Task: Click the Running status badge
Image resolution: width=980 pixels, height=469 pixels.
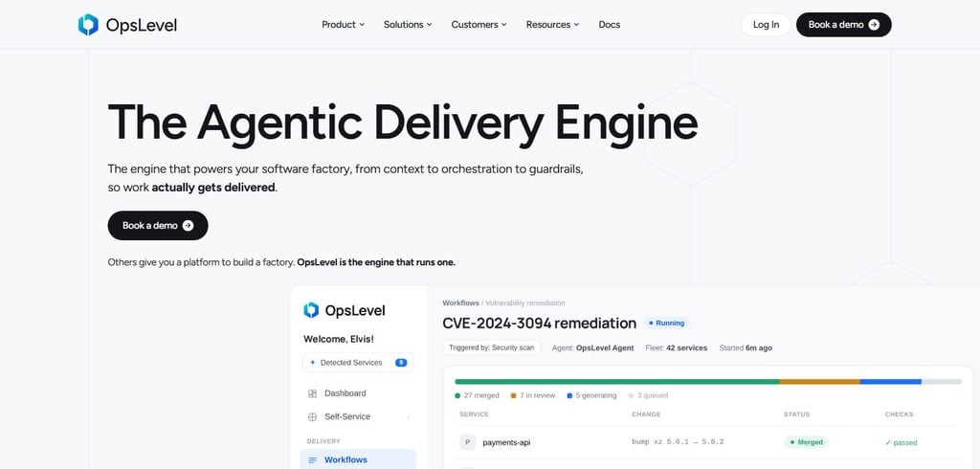Action: (x=667, y=324)
